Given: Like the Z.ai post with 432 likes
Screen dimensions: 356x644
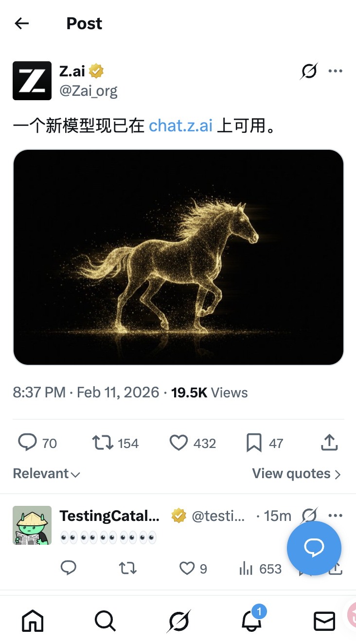Looking at the screenshot, I should point(179,443).
